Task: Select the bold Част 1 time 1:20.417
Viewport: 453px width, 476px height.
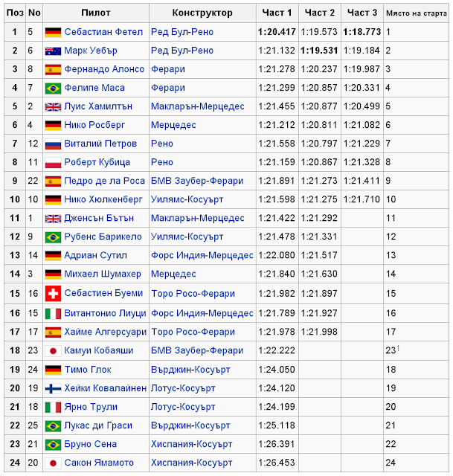Action: (x=277, y=32)
